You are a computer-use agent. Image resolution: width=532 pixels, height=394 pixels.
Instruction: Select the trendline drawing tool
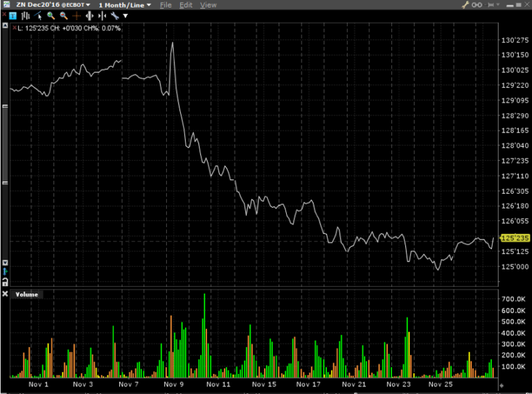pyautogui.click(x=38, y=16)
